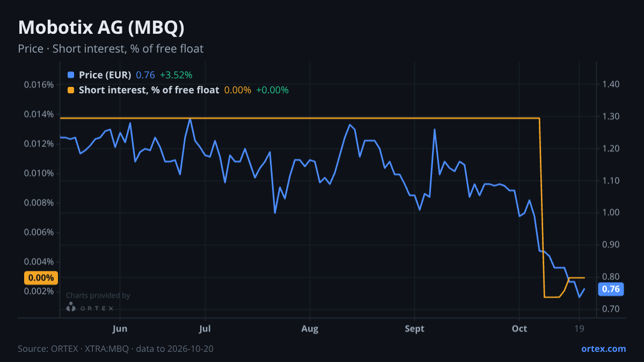Click the orange 0.00% value in legend
The height and width of the screenshot is (362, 644).
[238, 90]
